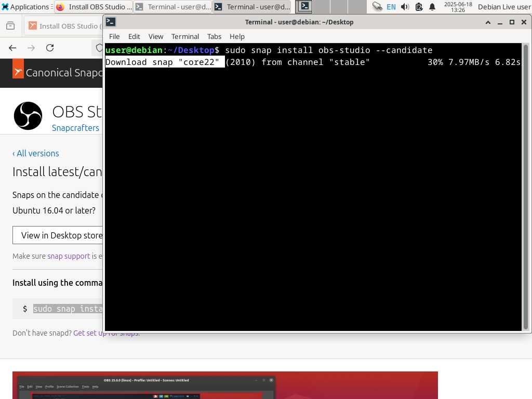Select the Install OBS Studio Firefox tab

tap(64, 26)
